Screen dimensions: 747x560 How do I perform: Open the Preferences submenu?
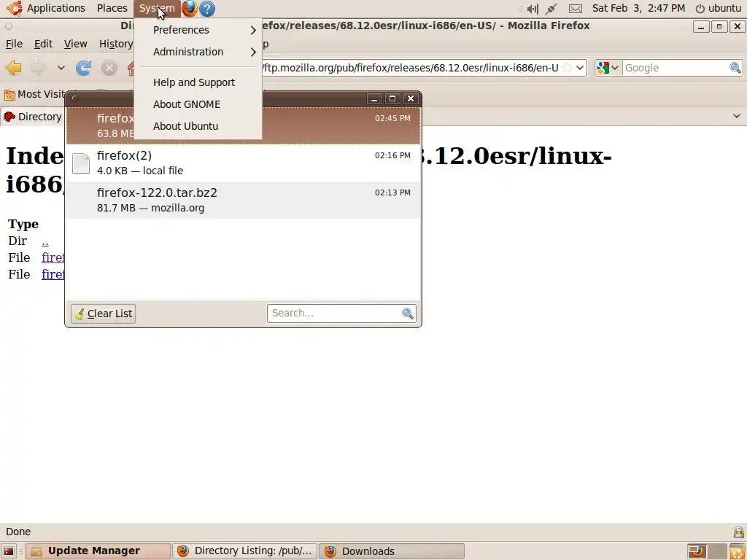pos(198,30)
